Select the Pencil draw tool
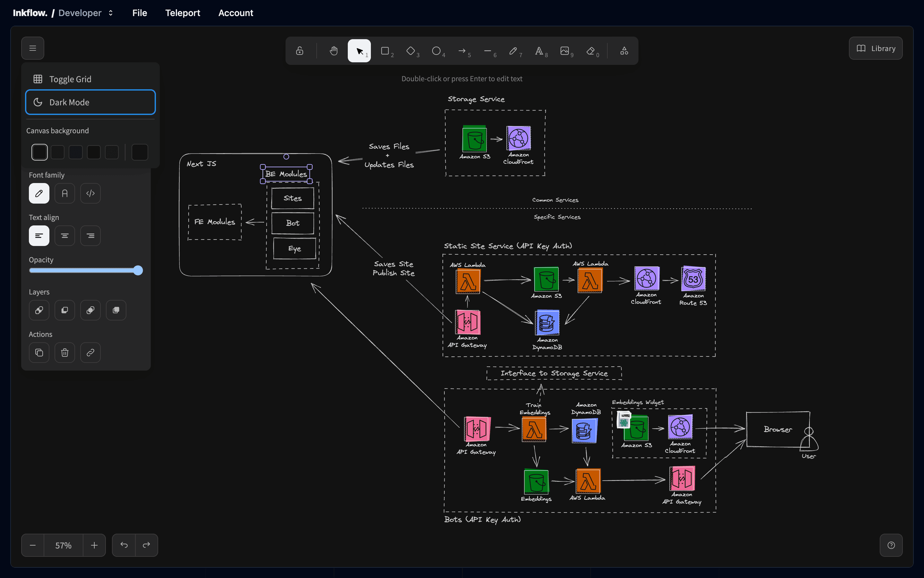Image resolution: width=924 pixels, height=578 pixels. [x=514, y=51]
